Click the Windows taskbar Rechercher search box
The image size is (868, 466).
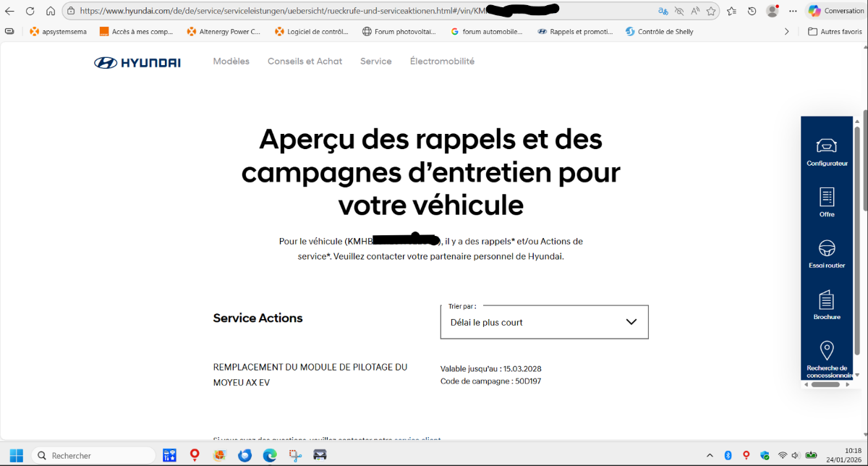point(94,455)
